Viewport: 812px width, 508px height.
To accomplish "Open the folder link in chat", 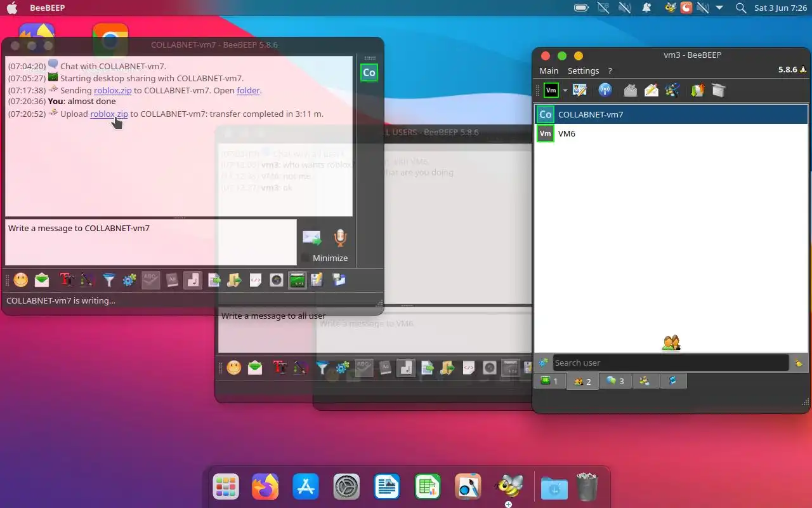I will point(248,90).
